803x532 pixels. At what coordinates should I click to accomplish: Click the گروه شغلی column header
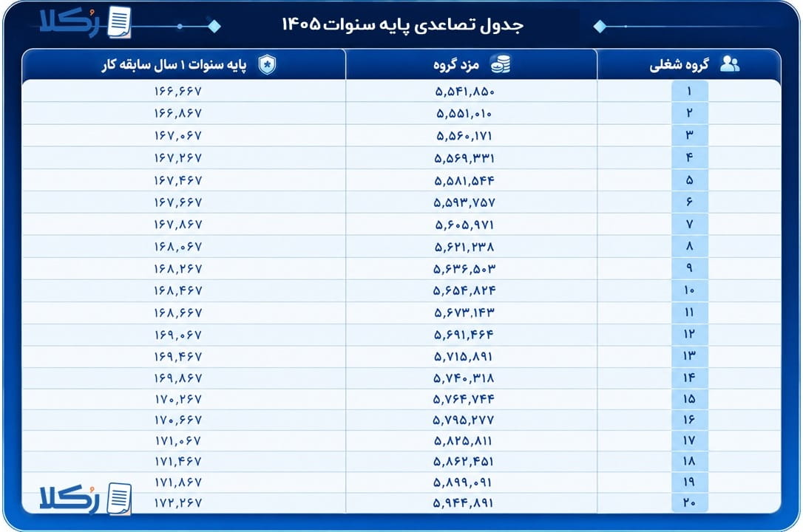pos(689,64)
